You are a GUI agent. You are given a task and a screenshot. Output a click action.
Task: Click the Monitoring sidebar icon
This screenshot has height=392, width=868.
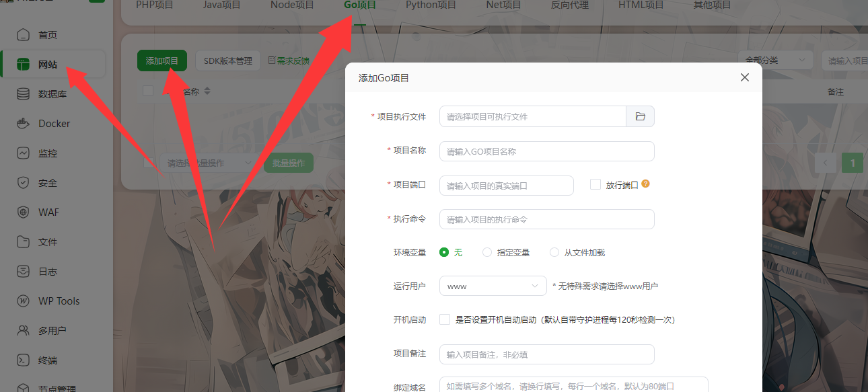pos(24,153)
